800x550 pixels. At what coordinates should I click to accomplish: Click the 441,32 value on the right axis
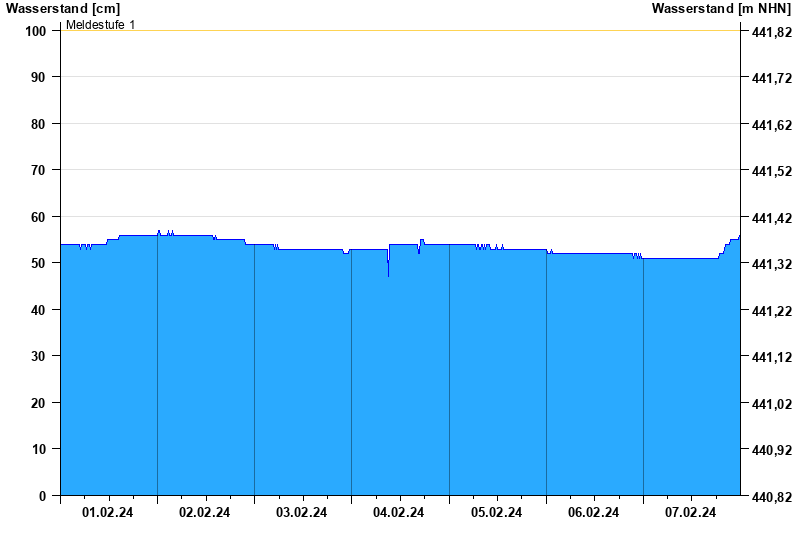coord(770,264)
